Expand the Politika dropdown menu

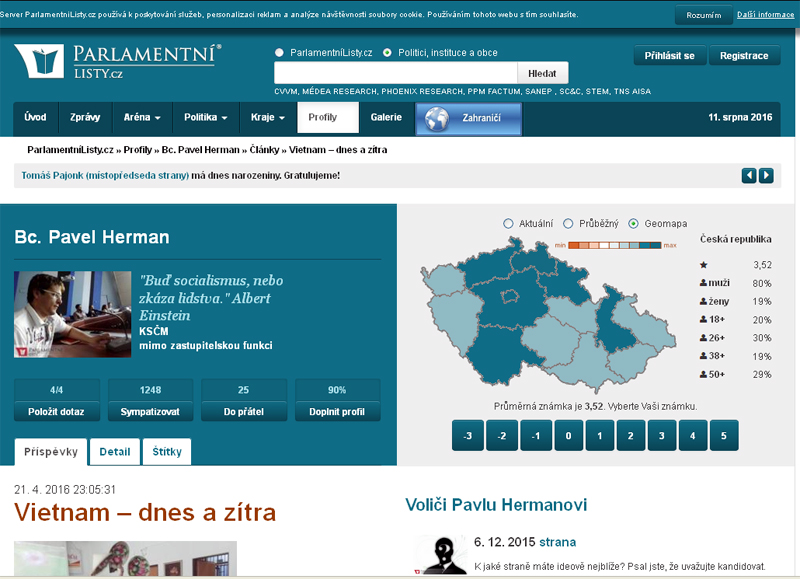(x=205, y=118)
